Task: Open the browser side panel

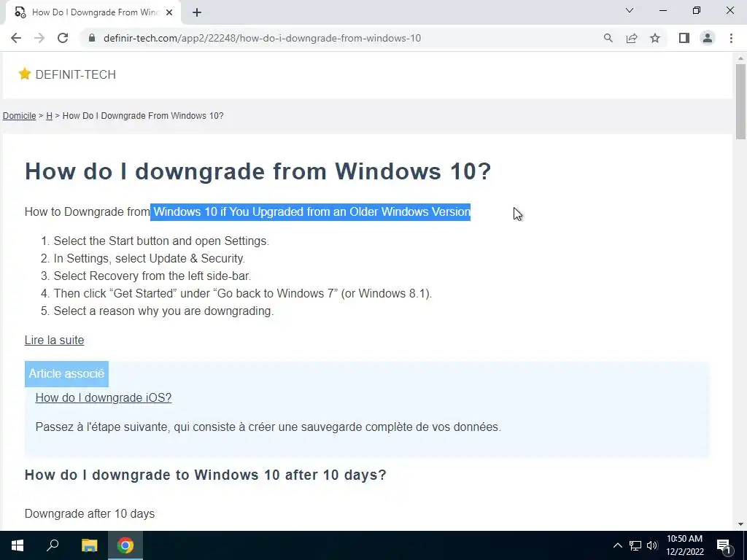Action: (x=684, y=38)
